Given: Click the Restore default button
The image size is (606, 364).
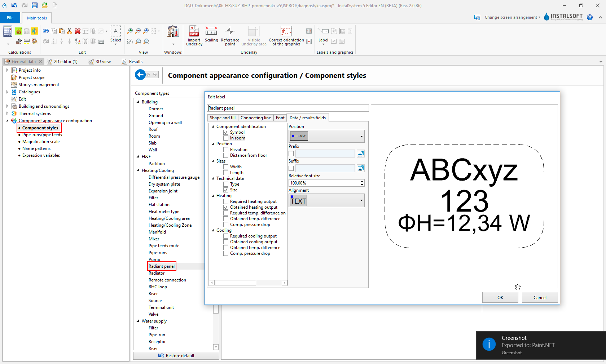Looking at the screenshot, I should (176, 356).
